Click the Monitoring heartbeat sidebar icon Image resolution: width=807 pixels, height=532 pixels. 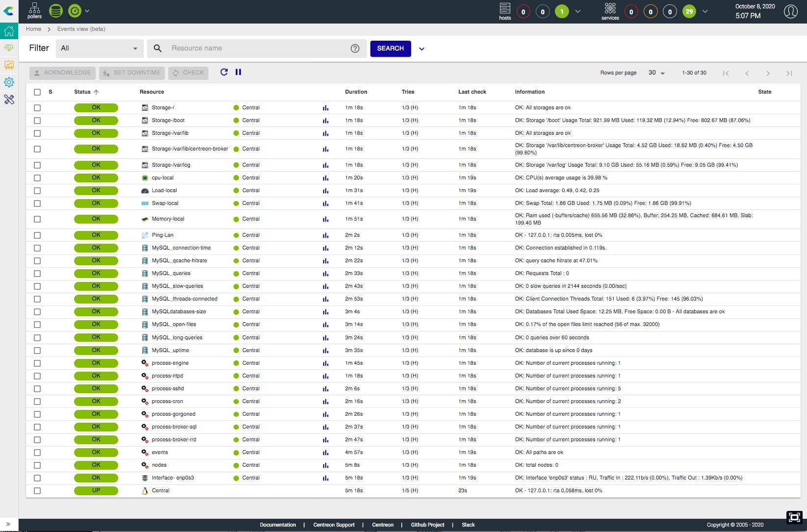9,48
